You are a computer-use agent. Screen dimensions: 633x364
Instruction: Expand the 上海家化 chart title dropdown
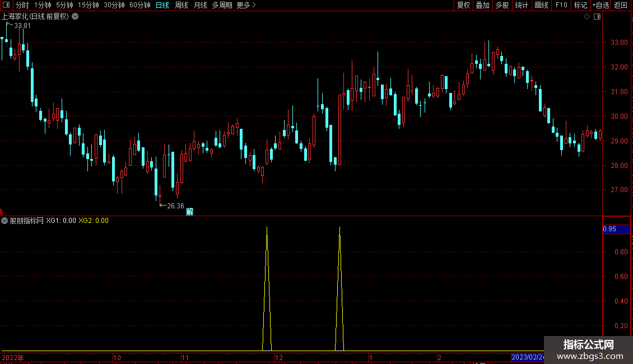[x=75, y=17]
